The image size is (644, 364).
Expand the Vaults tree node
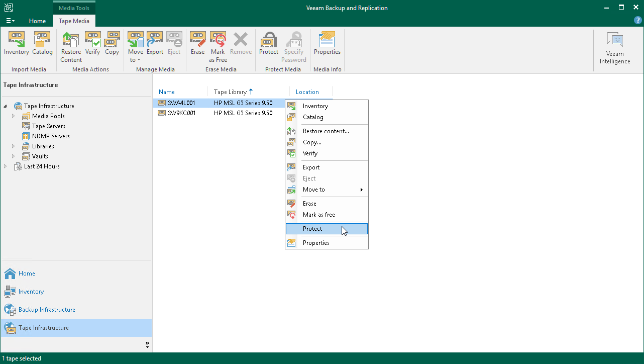(14, 156)
